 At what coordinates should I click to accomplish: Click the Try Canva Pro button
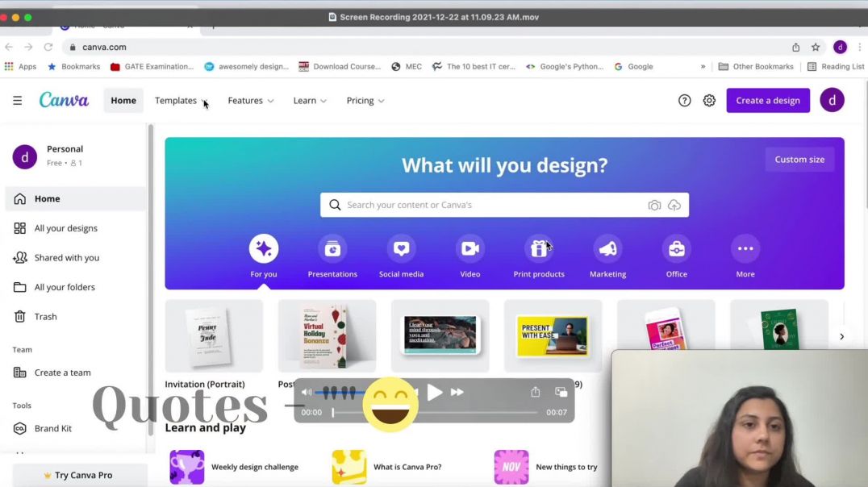pyautogui.click(x=80, y=475)
